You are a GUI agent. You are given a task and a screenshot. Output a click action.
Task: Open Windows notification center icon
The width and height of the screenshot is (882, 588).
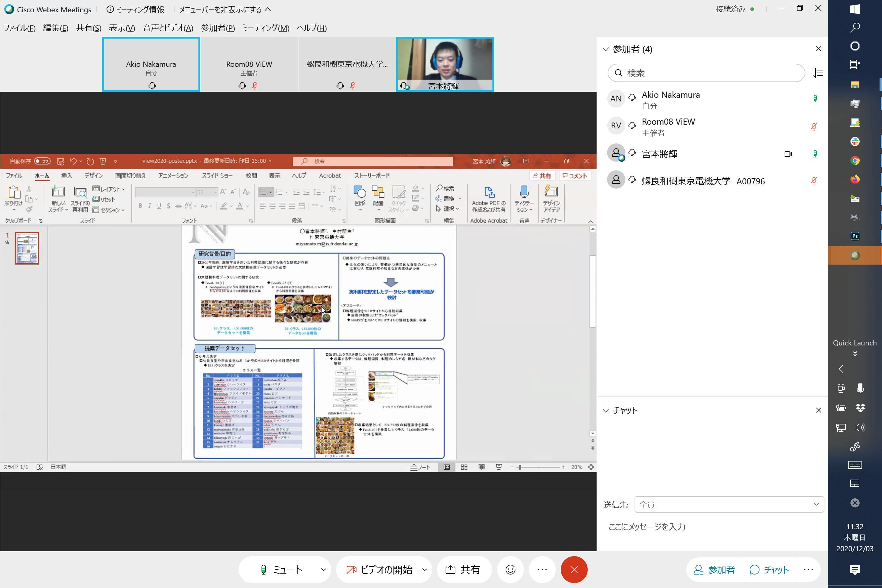pos(855,570)
